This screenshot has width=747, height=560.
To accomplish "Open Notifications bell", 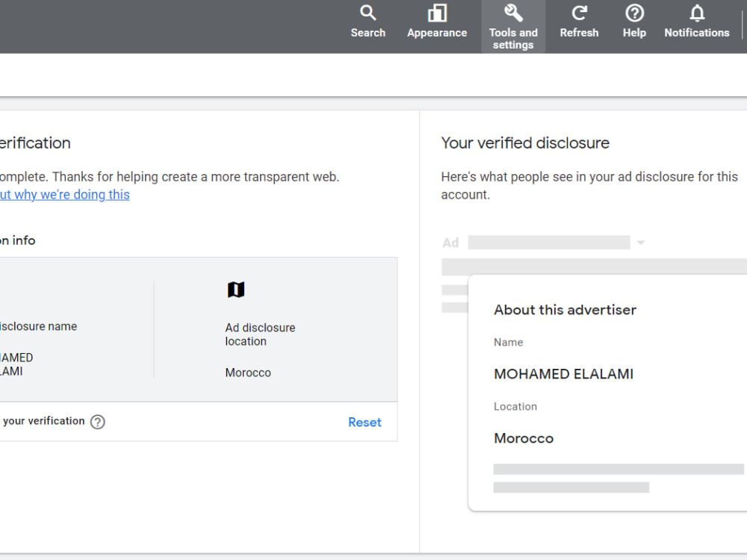I will click(696, 22).
